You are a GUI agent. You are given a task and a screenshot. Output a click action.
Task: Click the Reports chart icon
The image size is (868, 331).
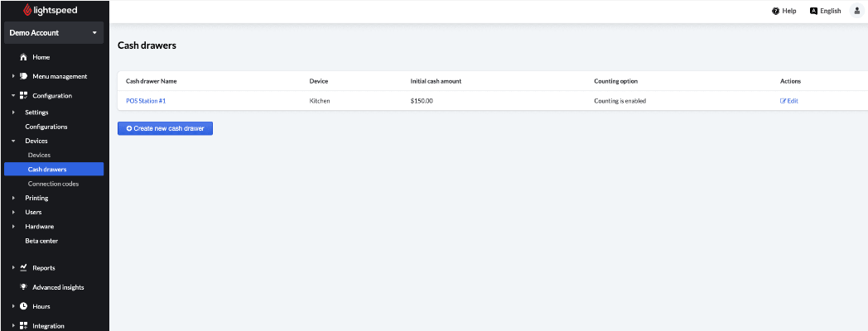click(x=24, y=268)
